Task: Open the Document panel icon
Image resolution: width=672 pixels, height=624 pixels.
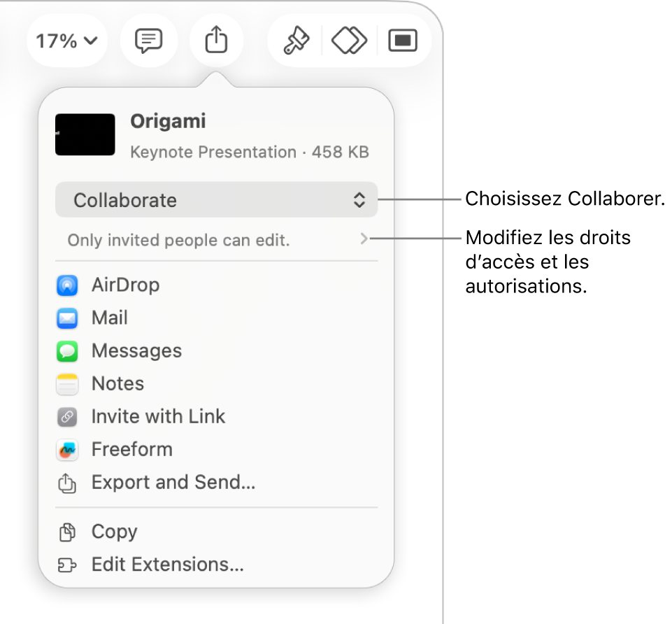Action: click(x=403, y=40)
